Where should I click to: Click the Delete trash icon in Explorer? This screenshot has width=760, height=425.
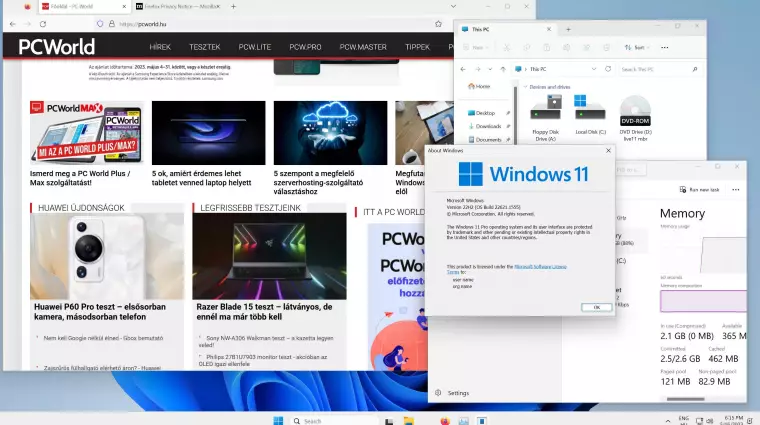[x=606, y=47]
